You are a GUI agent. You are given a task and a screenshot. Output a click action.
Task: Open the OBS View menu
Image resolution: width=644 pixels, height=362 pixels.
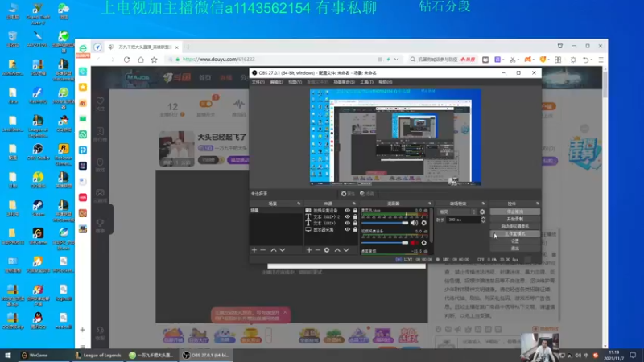[295, 82]
